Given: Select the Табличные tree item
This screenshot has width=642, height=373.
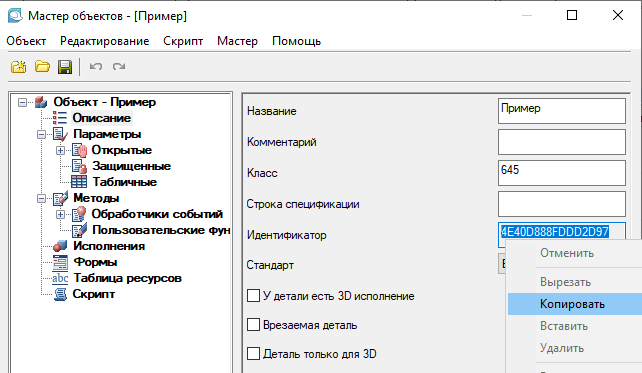Looking at the screenshot, I should pos(124,182).
